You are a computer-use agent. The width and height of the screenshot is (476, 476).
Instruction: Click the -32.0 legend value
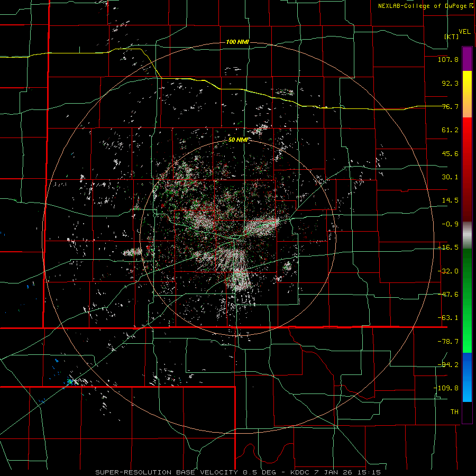point(448,271)
